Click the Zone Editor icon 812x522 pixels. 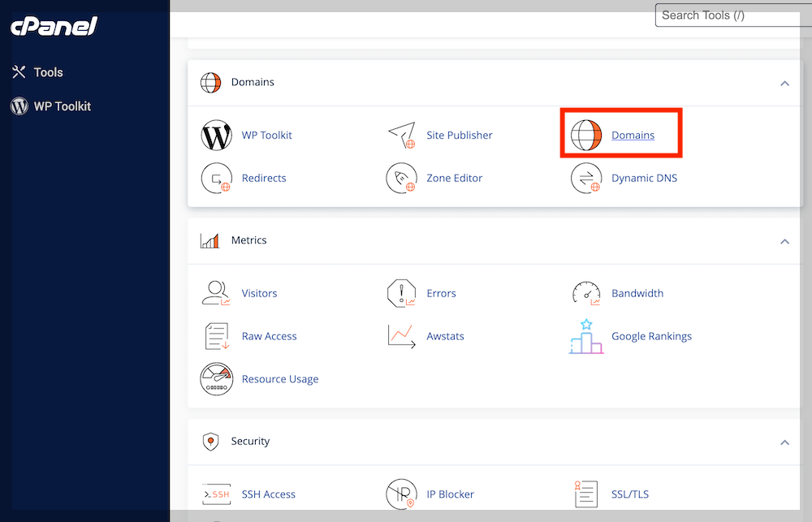401,178
